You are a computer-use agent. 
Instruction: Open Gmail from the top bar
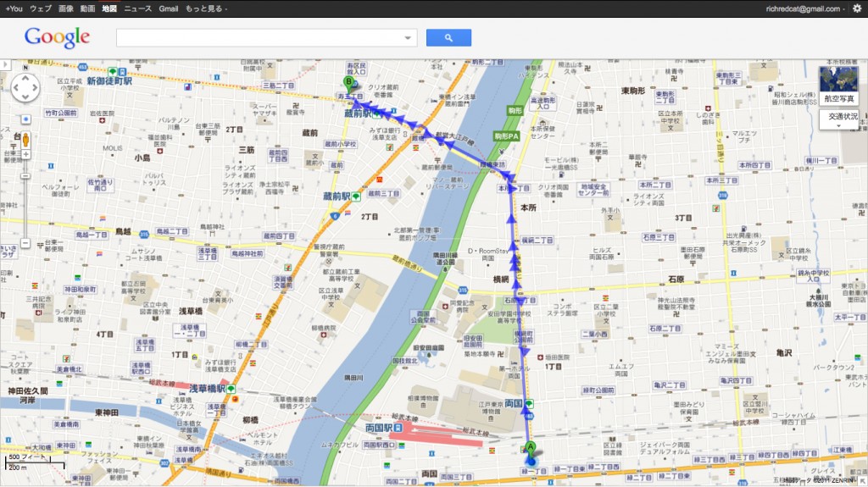169,8
